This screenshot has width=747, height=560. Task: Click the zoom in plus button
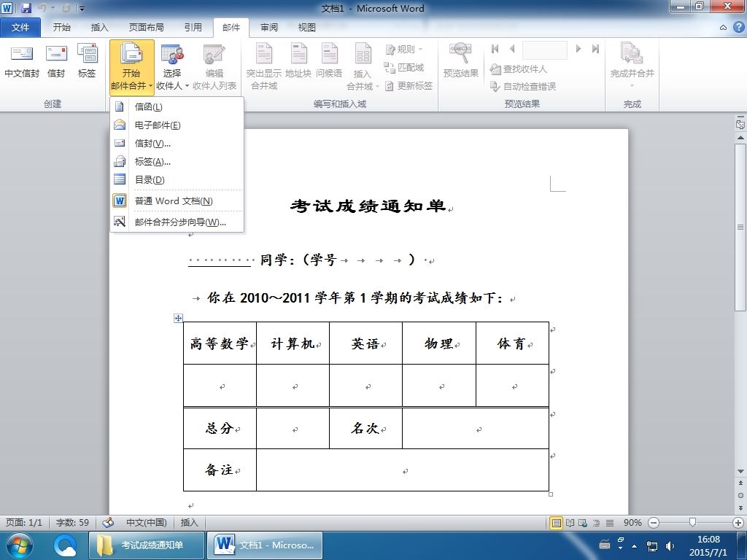click(x=738, y=523)
